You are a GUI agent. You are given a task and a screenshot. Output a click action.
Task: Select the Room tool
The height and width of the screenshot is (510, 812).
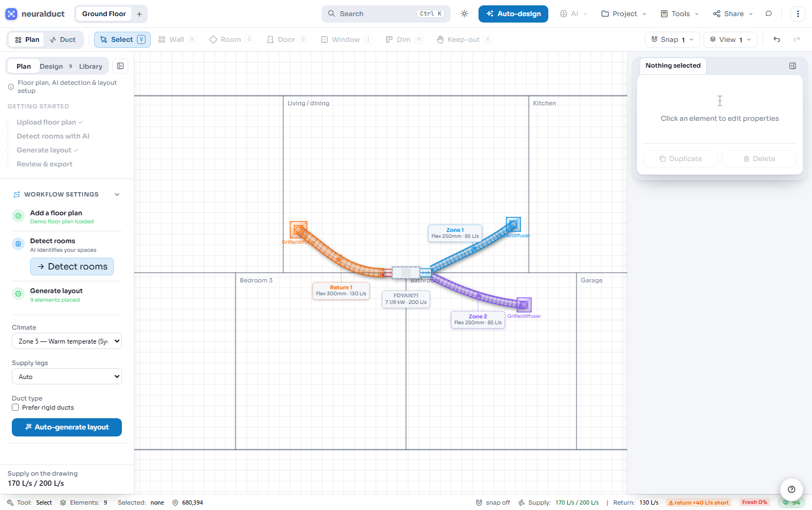[231, 40]
